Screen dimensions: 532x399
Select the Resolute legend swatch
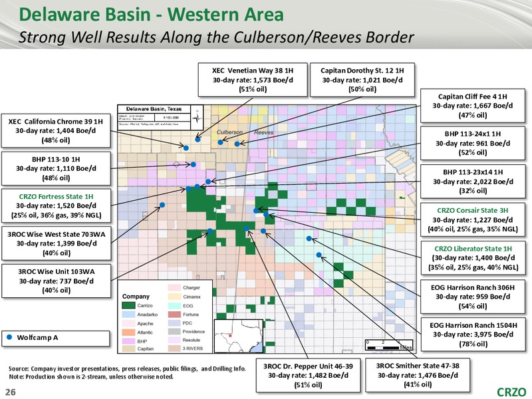[x=174, y=340]
